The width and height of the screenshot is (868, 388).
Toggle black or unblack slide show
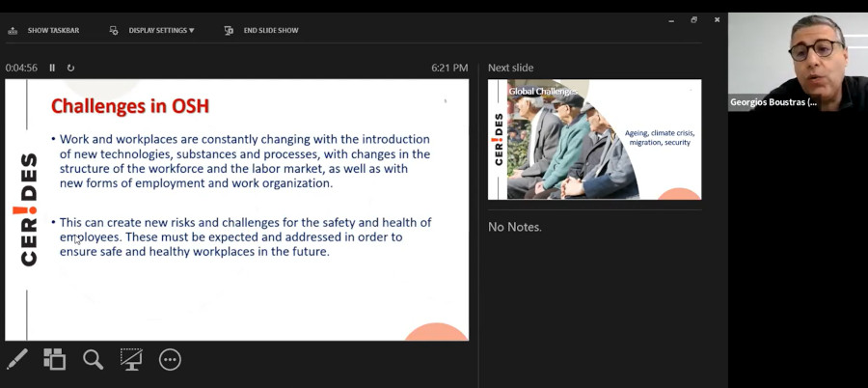(x=131, y=360)
